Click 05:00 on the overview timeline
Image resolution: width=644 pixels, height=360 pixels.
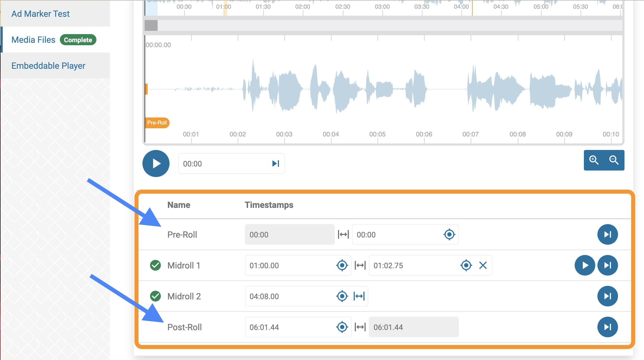[541, 7]
